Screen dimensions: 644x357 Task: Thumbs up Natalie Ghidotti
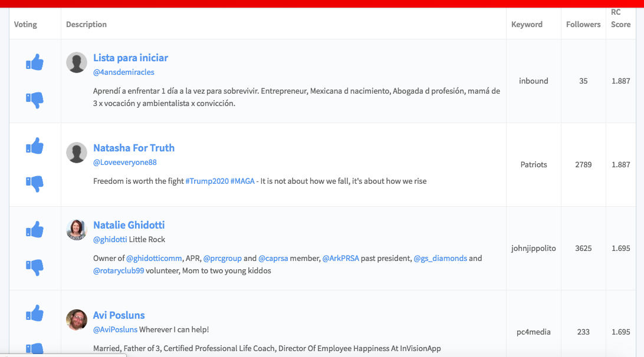click(x=35, y=229)
